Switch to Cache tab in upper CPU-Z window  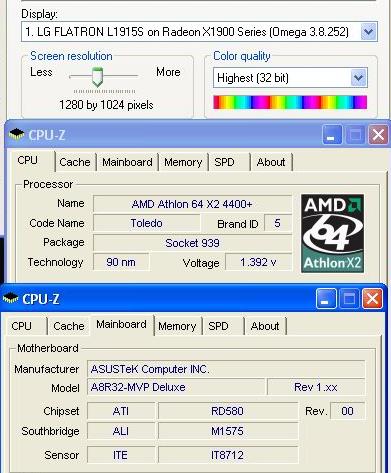point(75,162)
